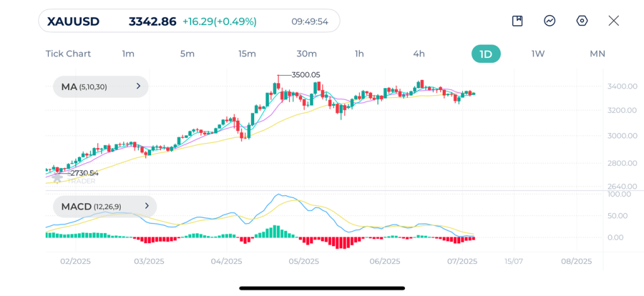Viewport: 644px width, 296px height.
Task: Expand the MA (5,10,30) indicator chevron
Action: point(138,87)
